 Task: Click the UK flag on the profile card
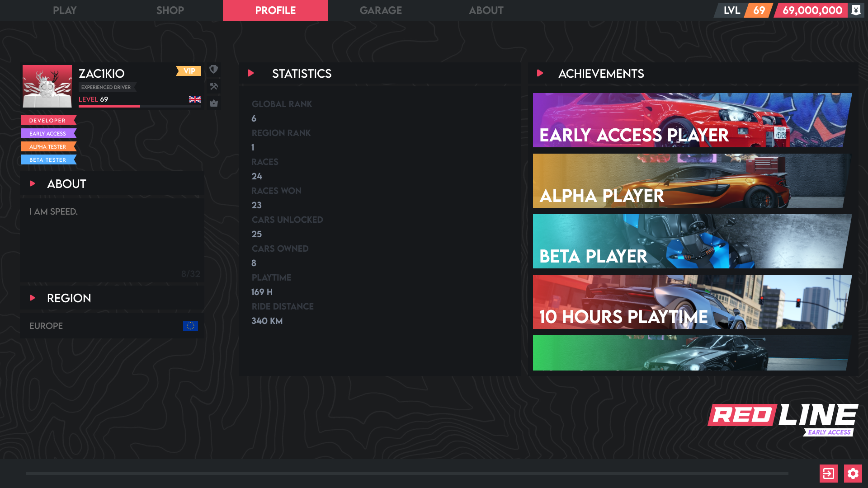click(x=195, y=99)
